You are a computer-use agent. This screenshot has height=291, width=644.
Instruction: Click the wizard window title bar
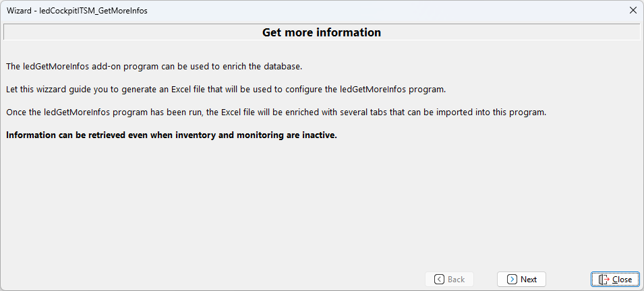(x=337, y=11)
